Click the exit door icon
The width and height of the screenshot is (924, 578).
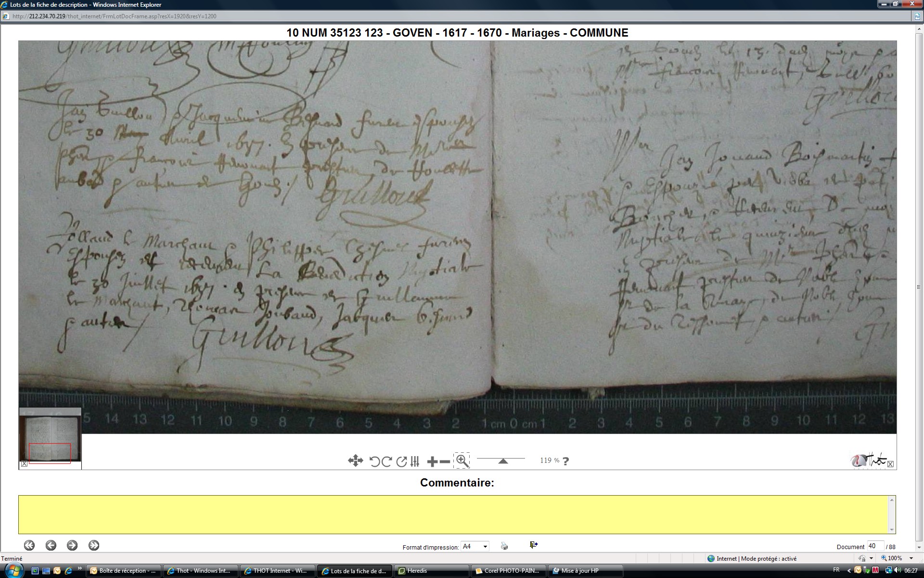coord(533,545)
